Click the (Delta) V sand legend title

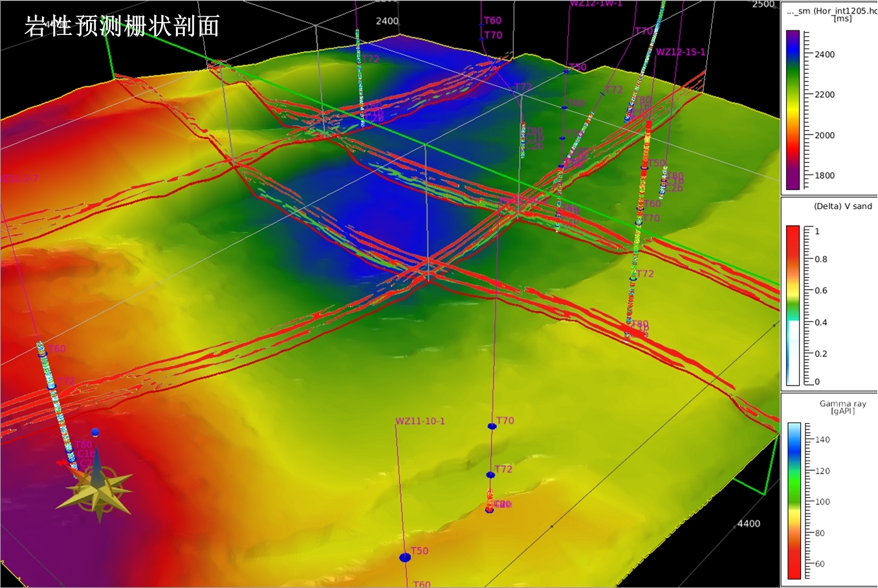[842, 206]
